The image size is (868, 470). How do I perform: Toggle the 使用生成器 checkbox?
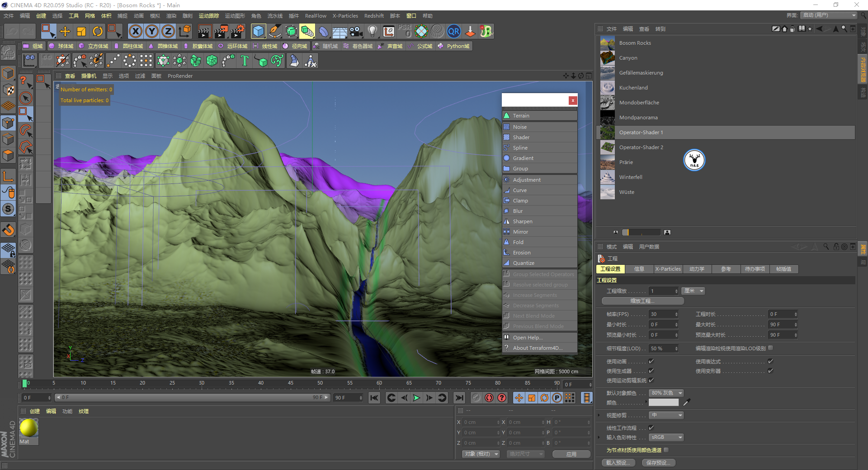click(651, 371)
